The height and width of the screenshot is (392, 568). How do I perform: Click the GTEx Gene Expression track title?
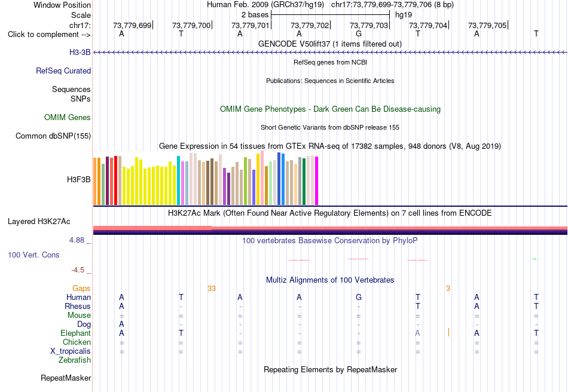pos(330,146)
